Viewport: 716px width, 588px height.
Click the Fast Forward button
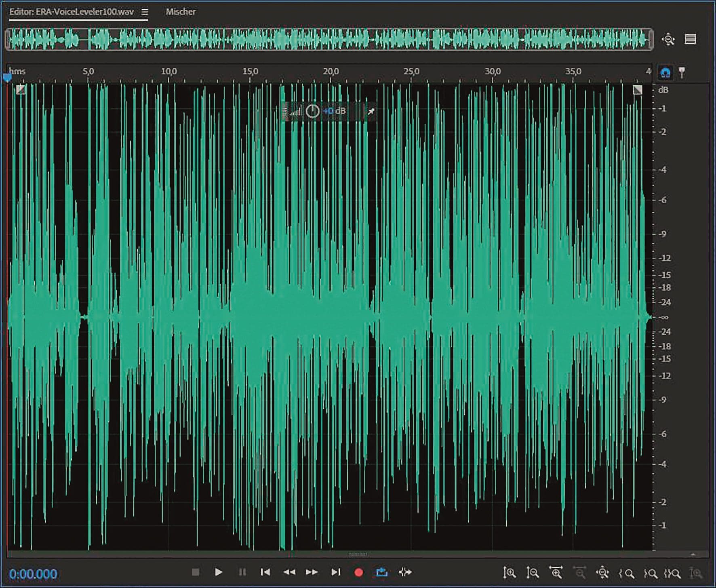point(312,572)
